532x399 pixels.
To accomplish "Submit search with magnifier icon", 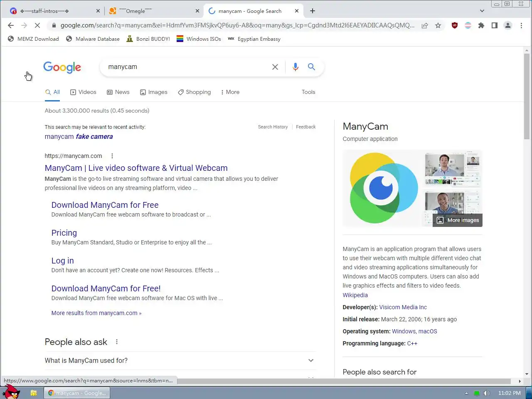I will click(x=311, y=67).
